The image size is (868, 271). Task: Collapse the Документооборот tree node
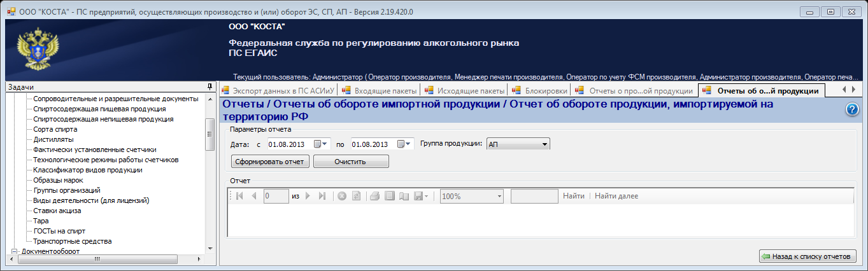click(x=15, y=251)
